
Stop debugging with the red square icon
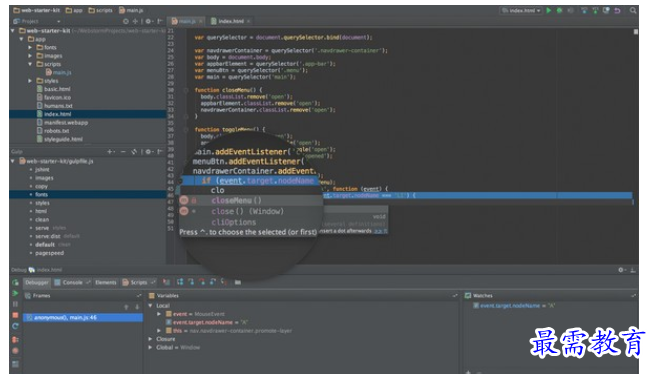pos(15,315)
